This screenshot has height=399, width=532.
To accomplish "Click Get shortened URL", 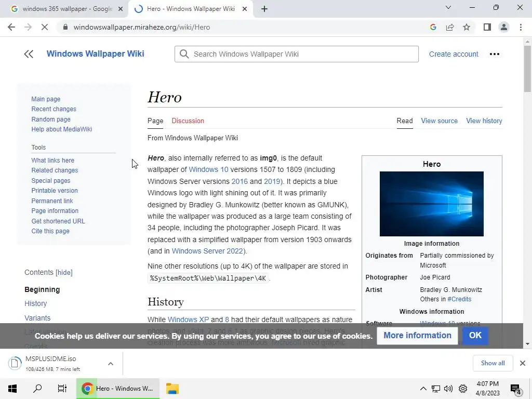I will point(58,221).
